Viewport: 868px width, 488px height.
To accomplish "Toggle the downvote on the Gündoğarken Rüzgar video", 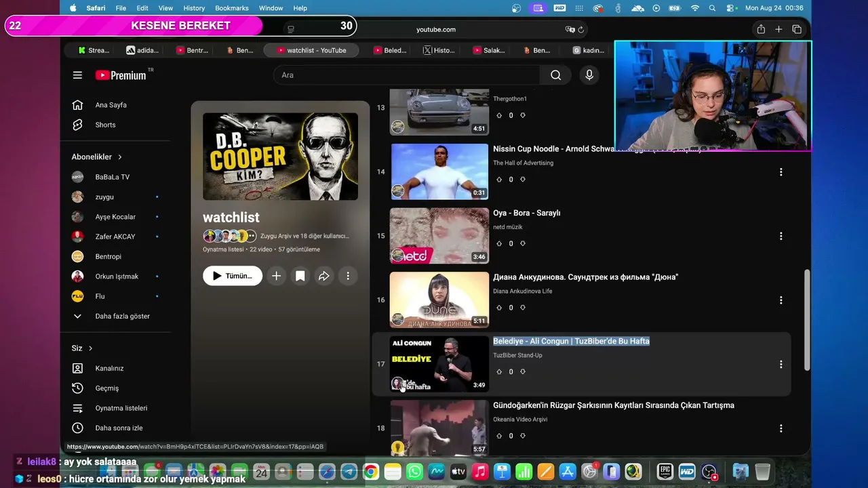I will click(x=523, y=436).
